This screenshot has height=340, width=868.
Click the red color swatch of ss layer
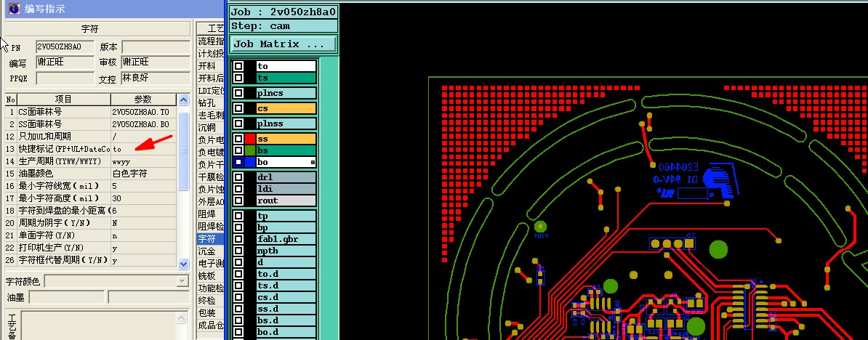coord(249,139)
